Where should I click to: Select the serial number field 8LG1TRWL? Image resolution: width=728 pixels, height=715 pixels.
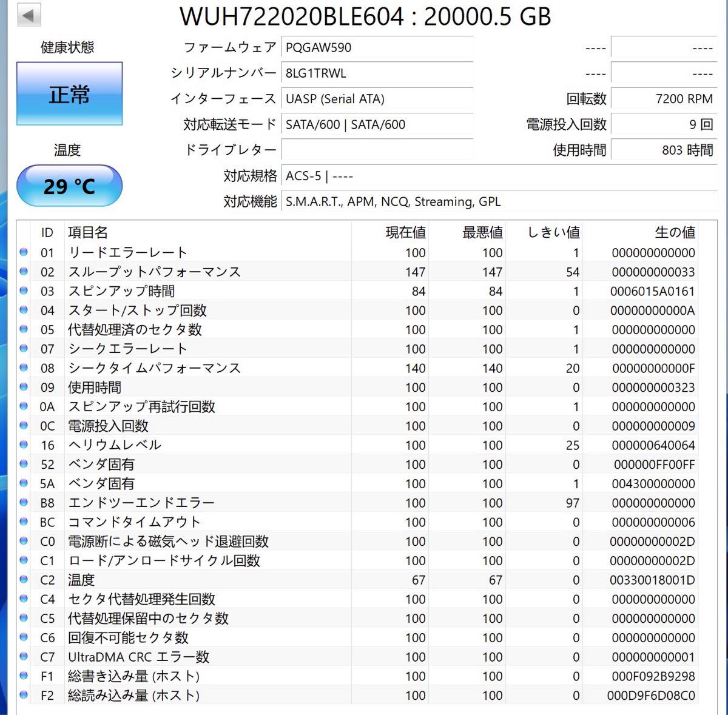click(x=376, y=73)
